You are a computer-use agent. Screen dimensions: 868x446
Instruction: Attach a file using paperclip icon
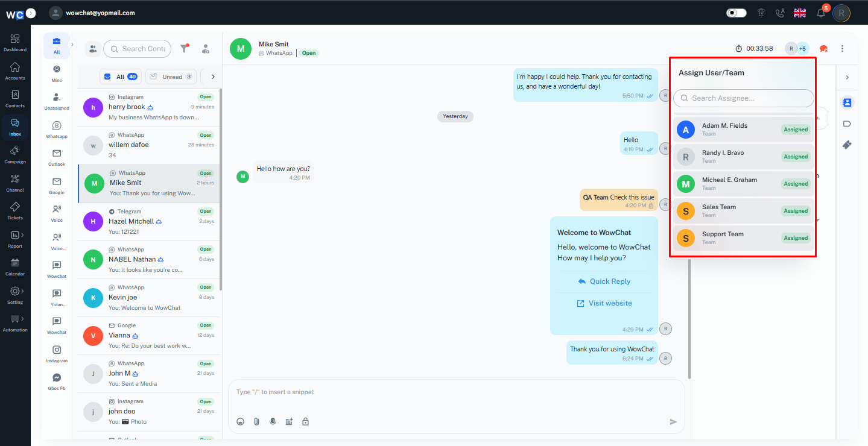(256, 422)
